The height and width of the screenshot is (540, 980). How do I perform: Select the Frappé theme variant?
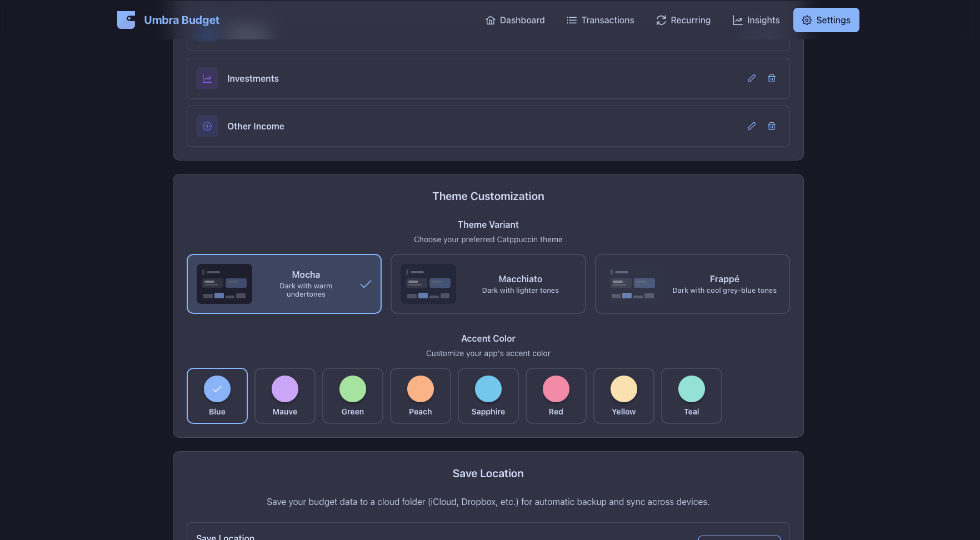point(692,284)
